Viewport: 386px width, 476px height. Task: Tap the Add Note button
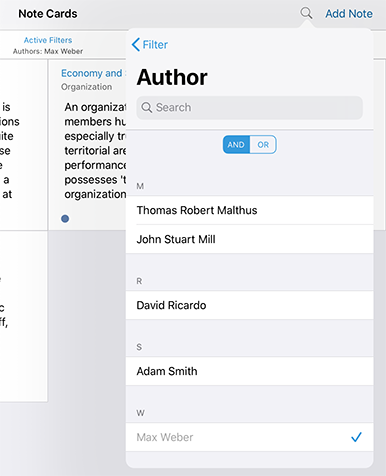pyautogui.click(x=349, y=14)
